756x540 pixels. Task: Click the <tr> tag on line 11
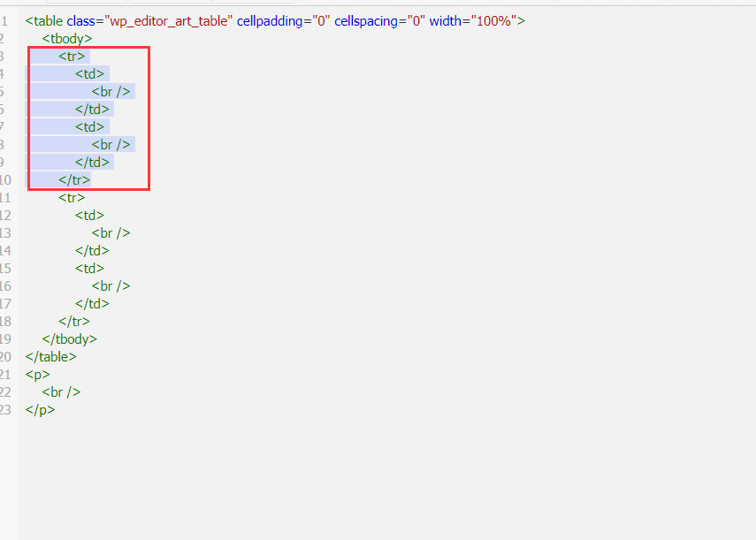tap(72, 197)
